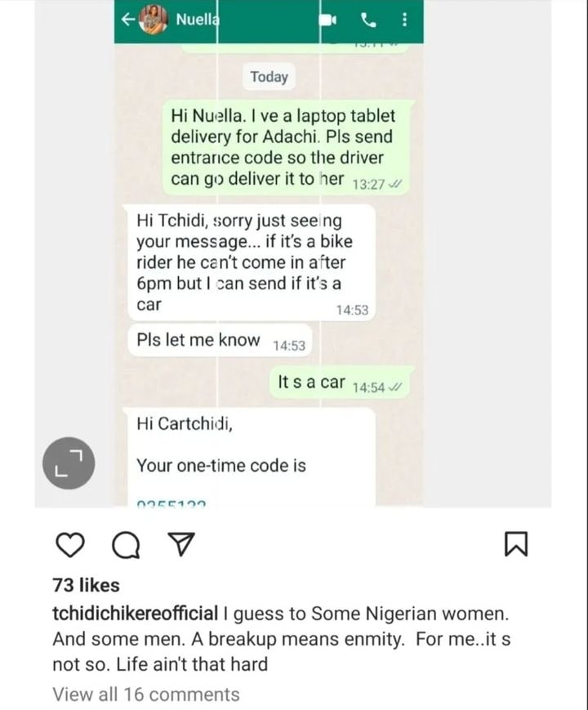588x710 pixels.
Task: Tap the 'It s a car' message
Action: coord(341,383)
